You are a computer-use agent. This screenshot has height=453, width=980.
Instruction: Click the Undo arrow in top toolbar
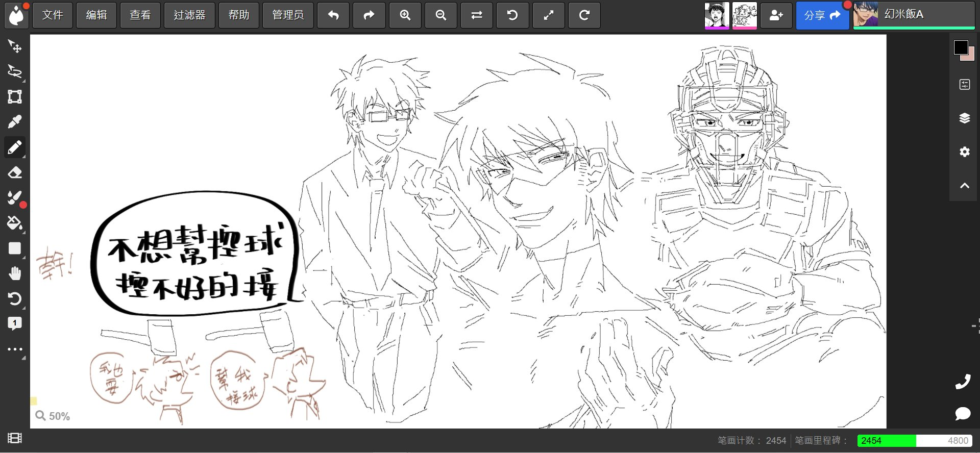(x=333, y=15)
